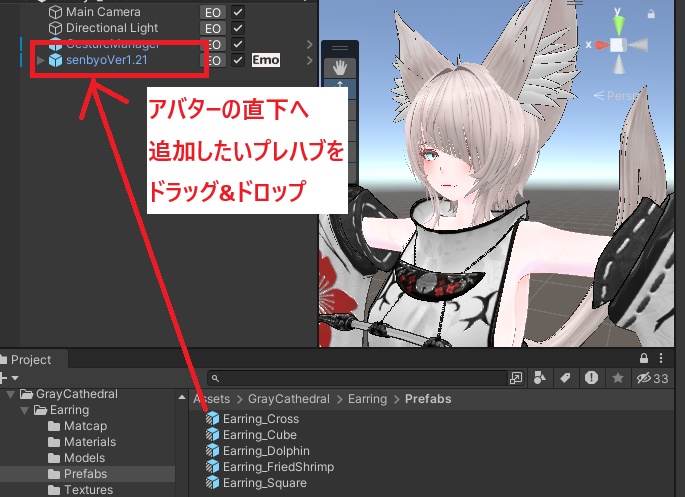Select the Matcap folder
This screenshot has width=685, height=497.
click(86, 426)
